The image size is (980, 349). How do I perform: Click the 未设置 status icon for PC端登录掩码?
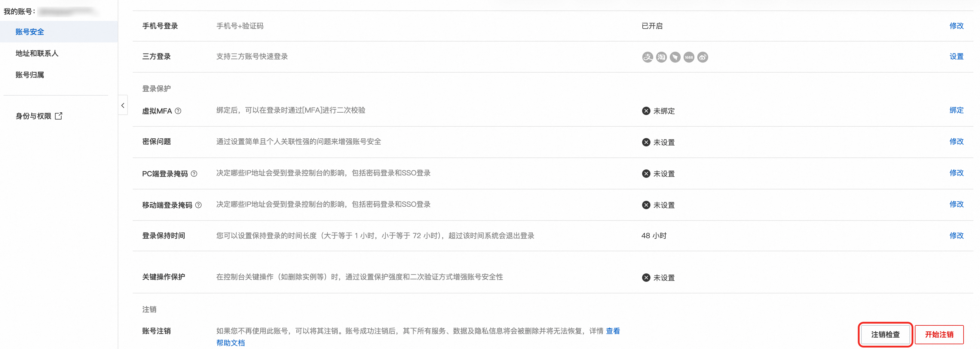pyautogui.click(x=646, y=174)
